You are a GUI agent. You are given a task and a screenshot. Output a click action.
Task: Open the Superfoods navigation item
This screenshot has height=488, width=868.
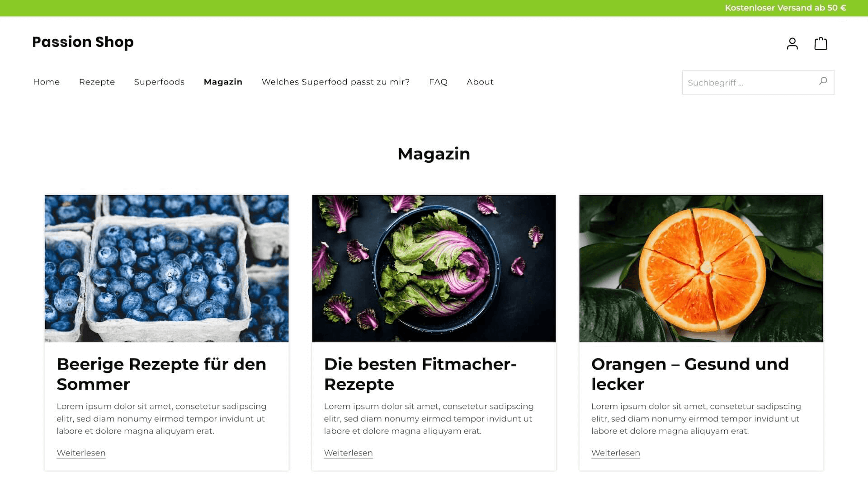tap(159, 82)
